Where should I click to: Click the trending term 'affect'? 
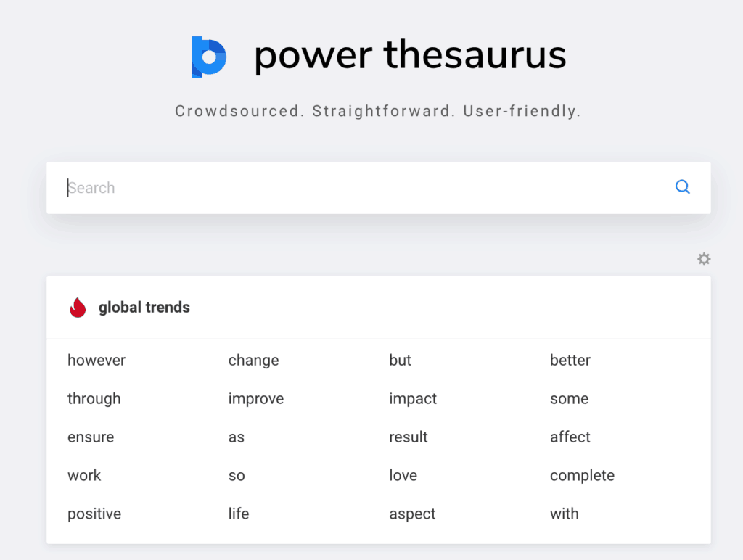tap(570, 437)
